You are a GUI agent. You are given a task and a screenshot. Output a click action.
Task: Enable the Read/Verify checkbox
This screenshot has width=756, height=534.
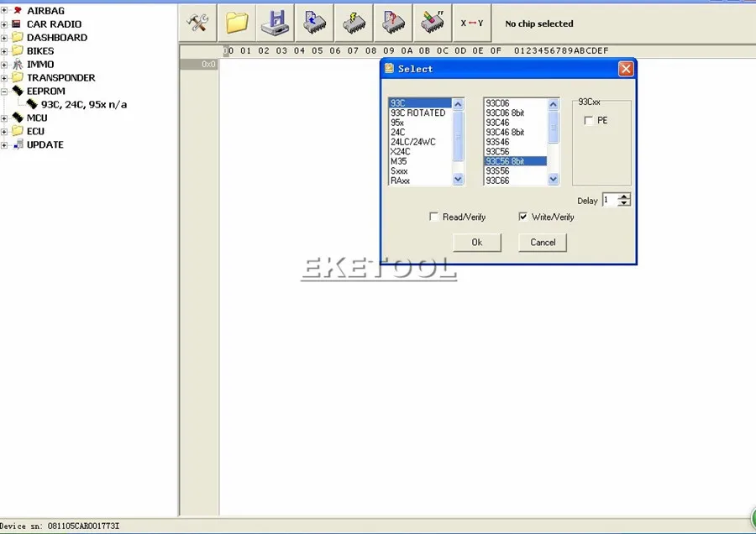pos(433,217)
